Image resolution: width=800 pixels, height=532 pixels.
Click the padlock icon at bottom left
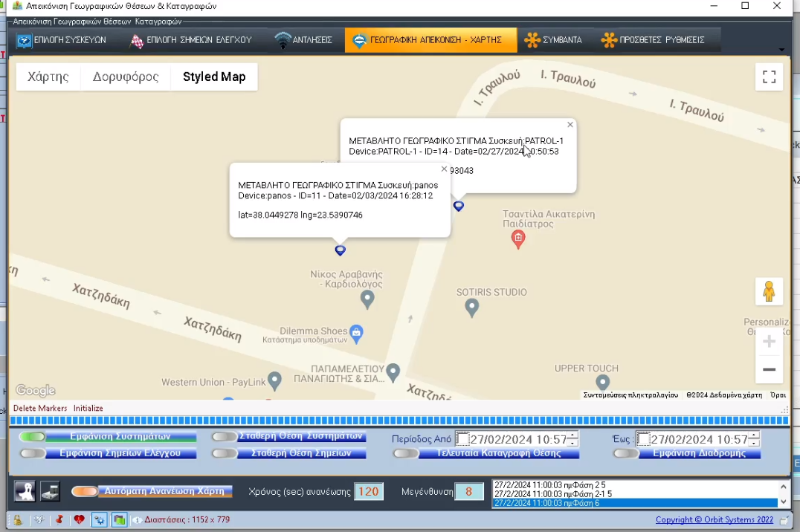17,519
